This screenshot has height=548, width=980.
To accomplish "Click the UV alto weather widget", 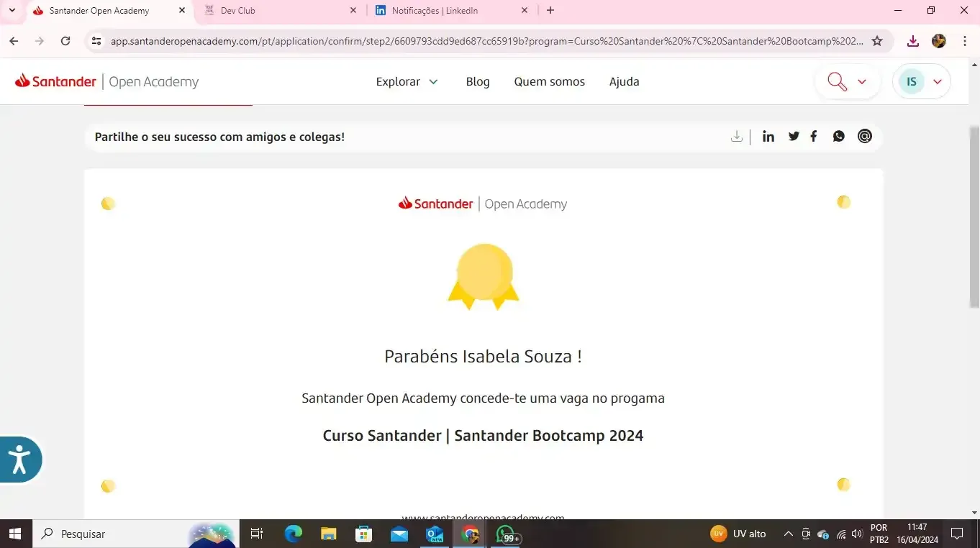I will coord(738,534).
